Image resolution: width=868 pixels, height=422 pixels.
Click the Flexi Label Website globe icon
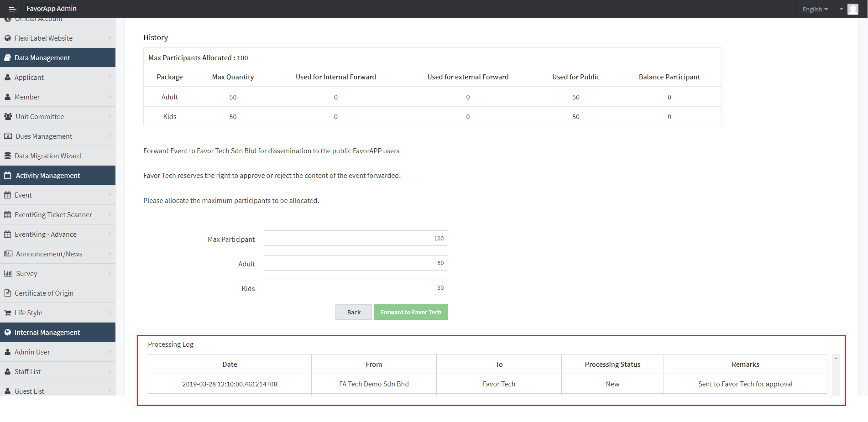coord(8,38)
